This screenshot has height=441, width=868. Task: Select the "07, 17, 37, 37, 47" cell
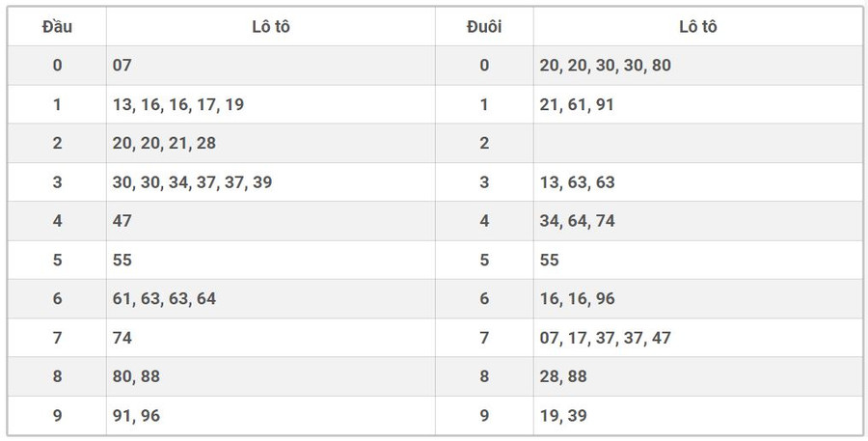tap(606, 338)
